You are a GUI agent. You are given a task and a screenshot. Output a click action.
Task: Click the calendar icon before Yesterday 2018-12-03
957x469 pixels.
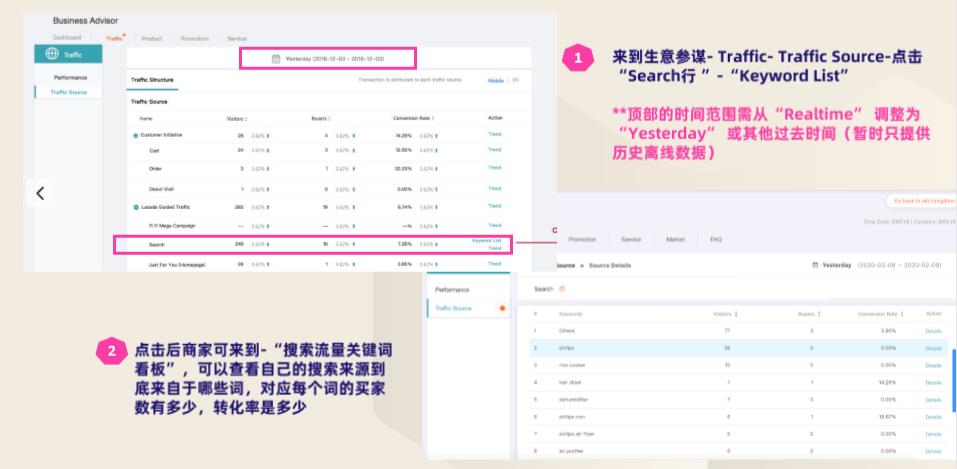point(276,59)
